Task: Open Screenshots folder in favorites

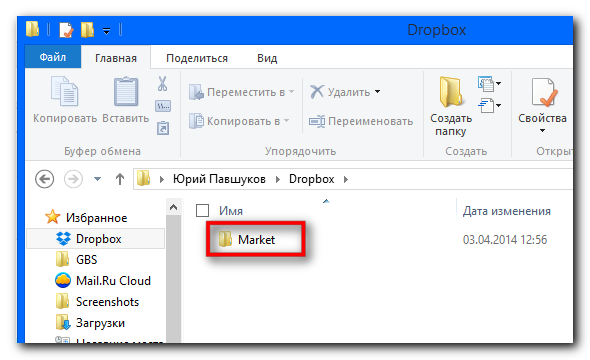Action: tap(108, 302)
